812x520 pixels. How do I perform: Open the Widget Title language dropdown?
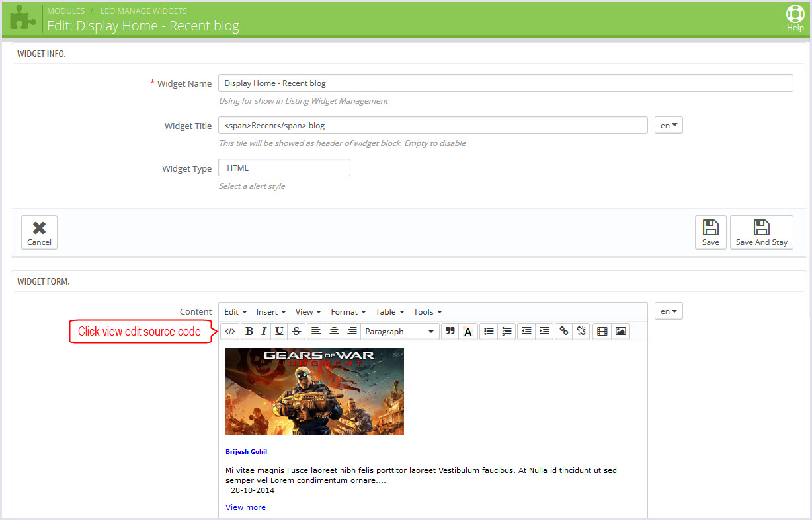point(669,125)
